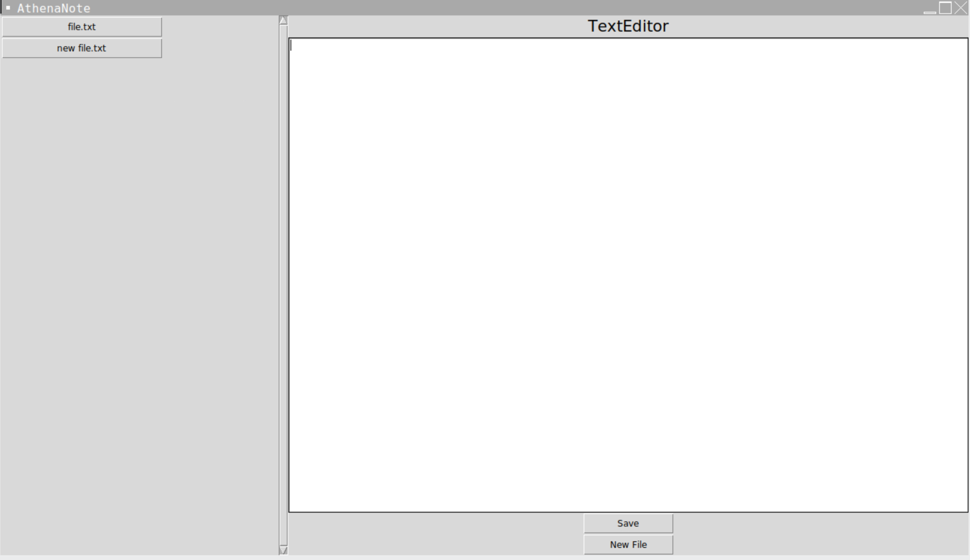This screenshot has width=970, height=560.
Task: Maximize the AthenaNote window
Action: (x=945, y=8)
